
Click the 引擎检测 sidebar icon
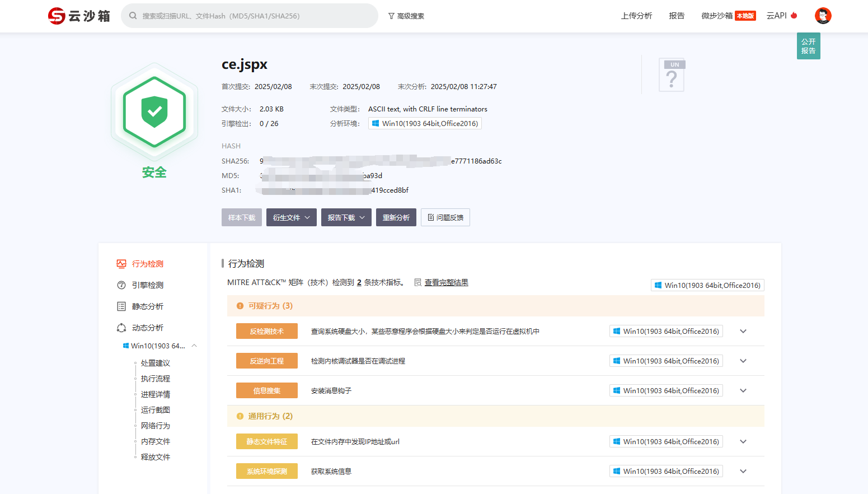pos(121,285)
